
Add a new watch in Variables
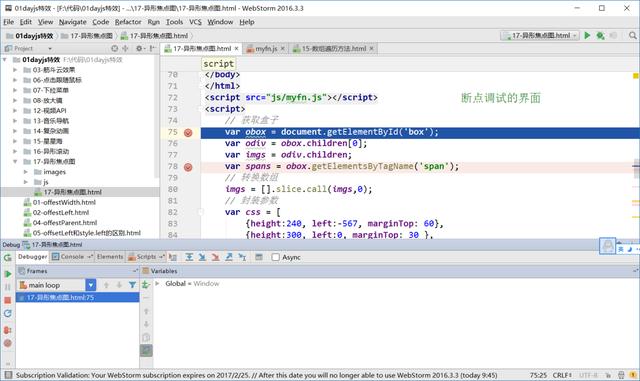tap(146, 285)
